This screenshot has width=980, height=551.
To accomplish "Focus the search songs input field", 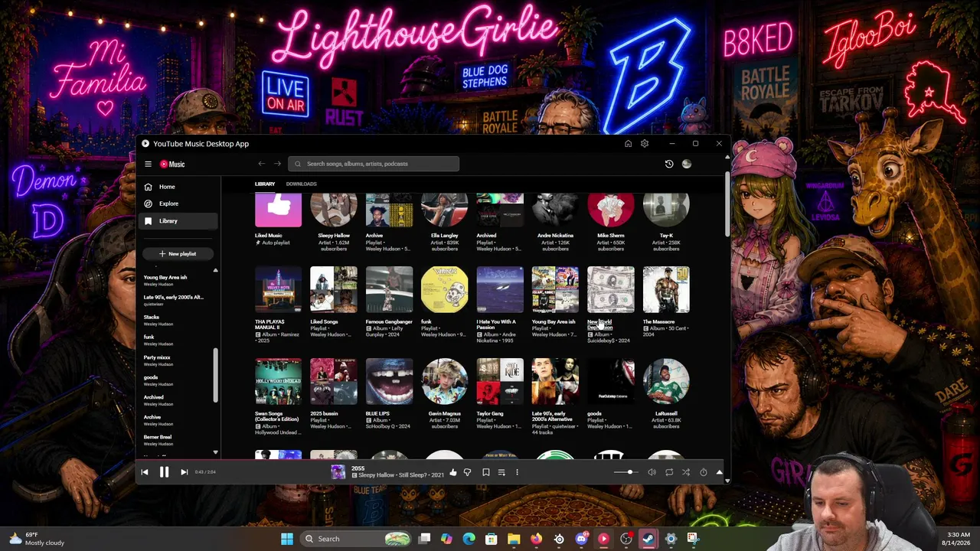I will [374, 164].
